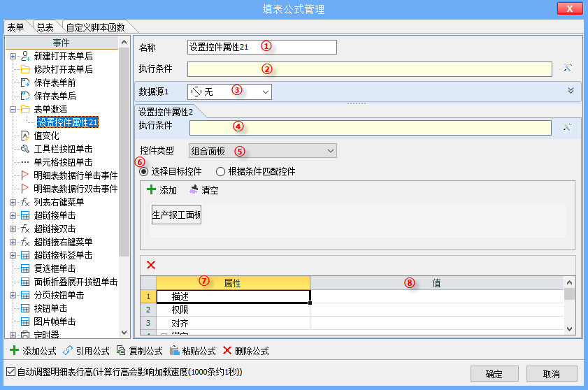Click the 表单激活 folder icon
The height and width of the screenshot is (390, 588).
[25, 109]
